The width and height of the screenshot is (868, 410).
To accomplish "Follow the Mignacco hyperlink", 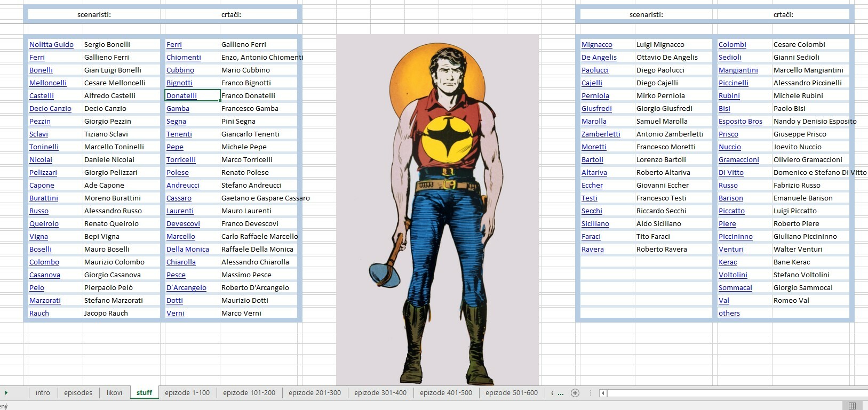I will click(597, 45).
